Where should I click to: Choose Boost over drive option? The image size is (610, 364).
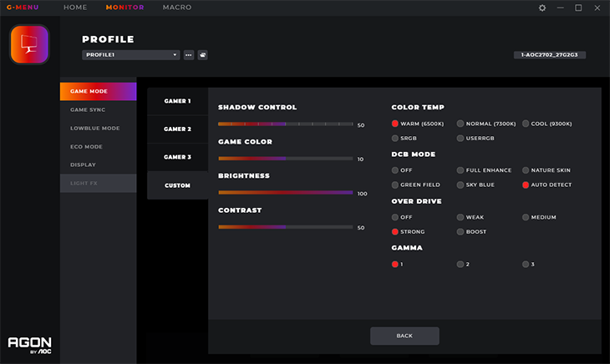pos(471,231)
